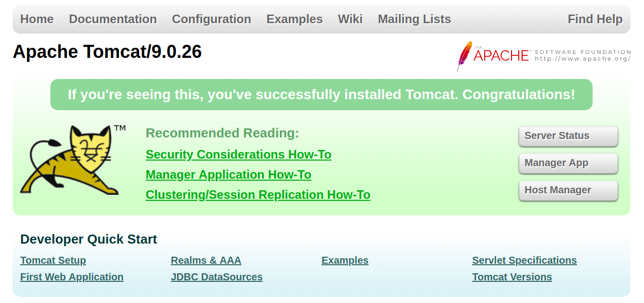Open the Home navigation item

(37, 19)
